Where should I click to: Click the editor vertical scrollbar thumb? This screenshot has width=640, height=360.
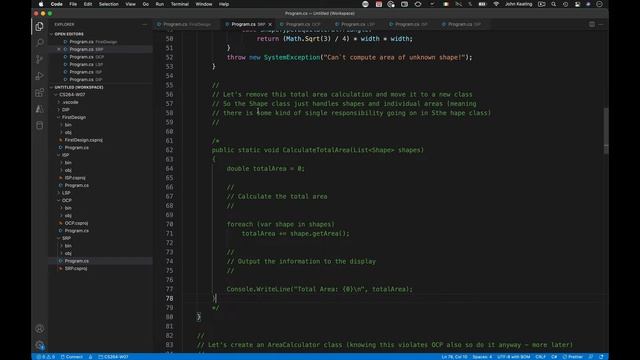[606, 131]
